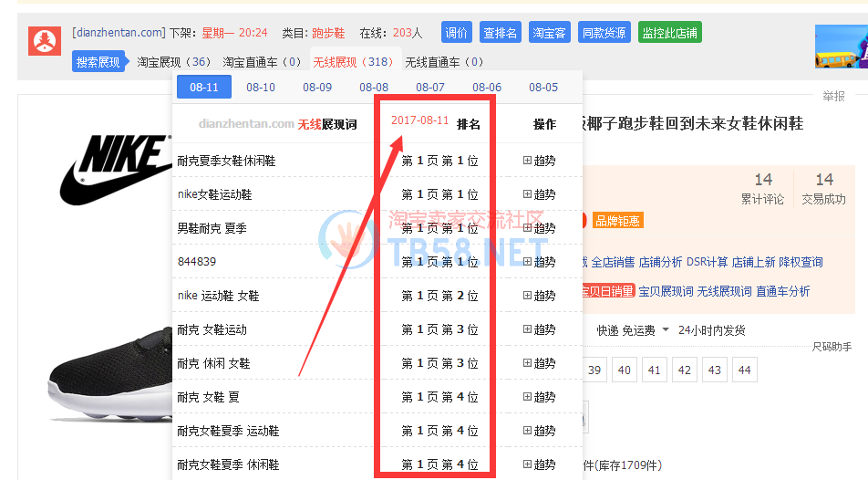Open the blue 无线展现词 link

pyautogui.click(x=724, y=291)
